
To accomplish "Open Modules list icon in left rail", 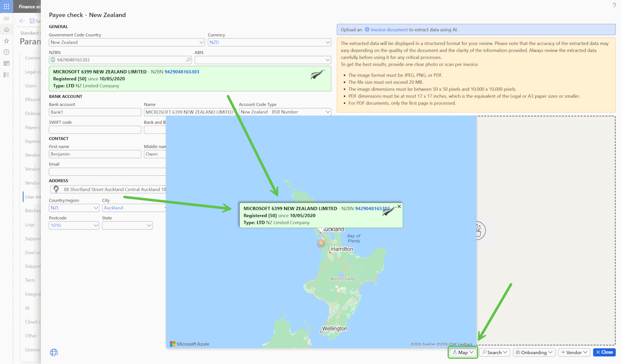I will [6, 75].
